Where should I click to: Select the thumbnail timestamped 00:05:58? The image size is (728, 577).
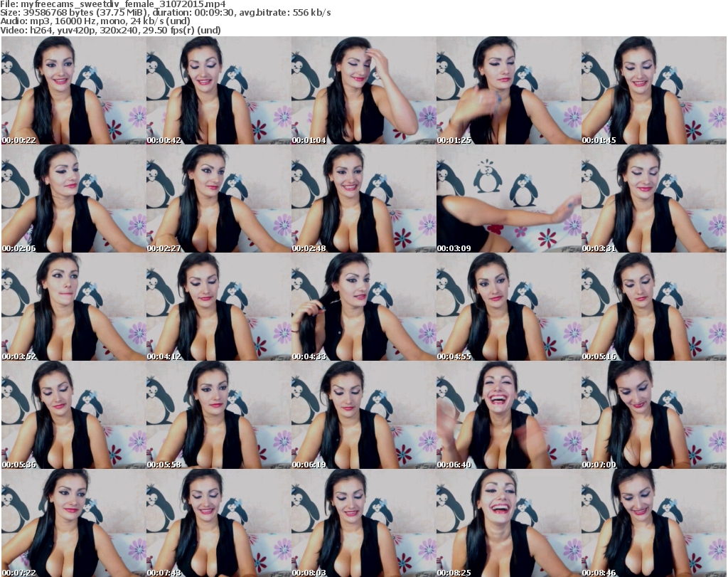tap(219, 415)
